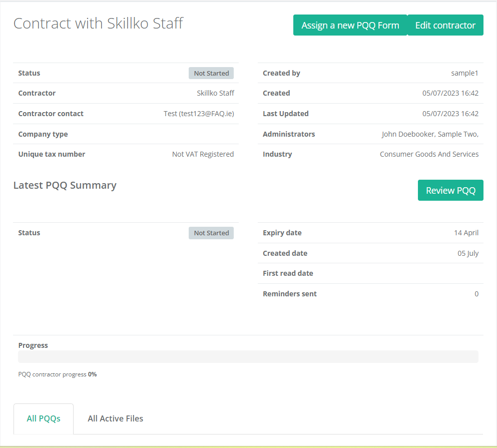
Task: Open the Edit contractor dialog
Action: tap(445, 25)
